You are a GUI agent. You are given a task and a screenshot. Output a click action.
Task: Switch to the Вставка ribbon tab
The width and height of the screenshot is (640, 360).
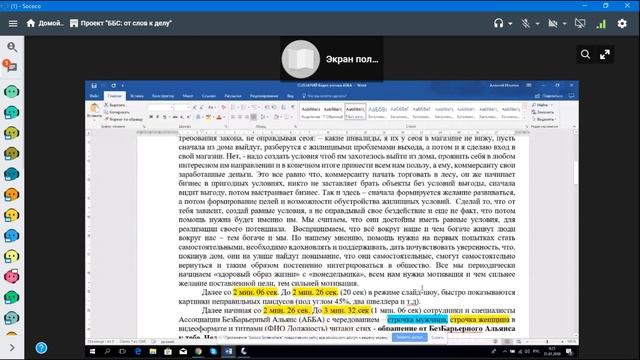137,96
